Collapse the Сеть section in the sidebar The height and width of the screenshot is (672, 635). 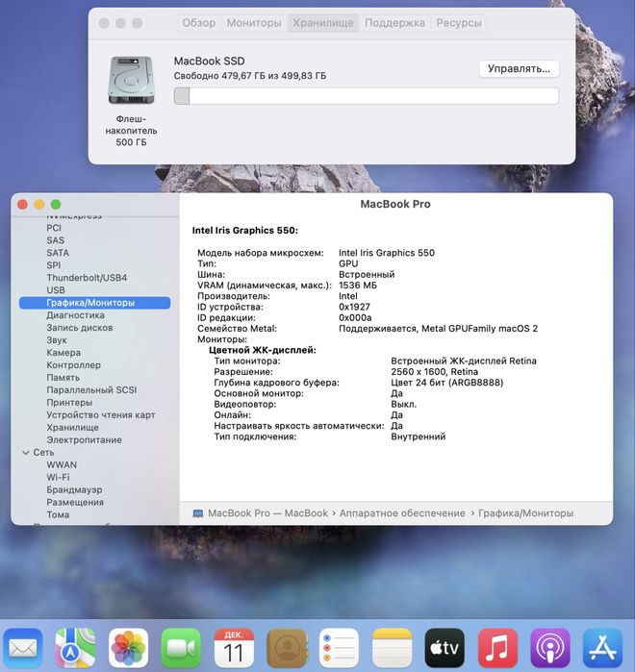click(26, 453)
